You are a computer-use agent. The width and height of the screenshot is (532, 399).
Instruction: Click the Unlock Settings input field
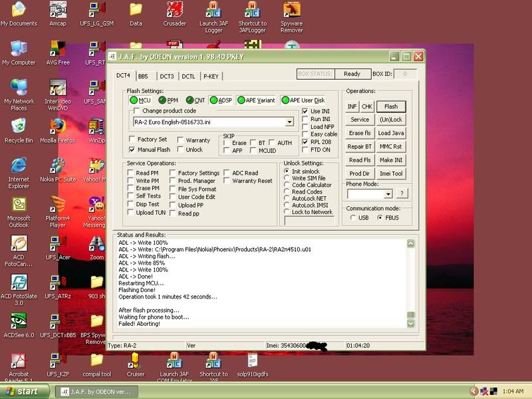tap(309, 221)
